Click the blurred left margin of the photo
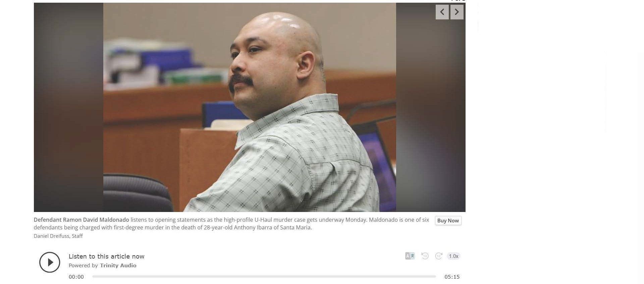 tap(68, 107)
